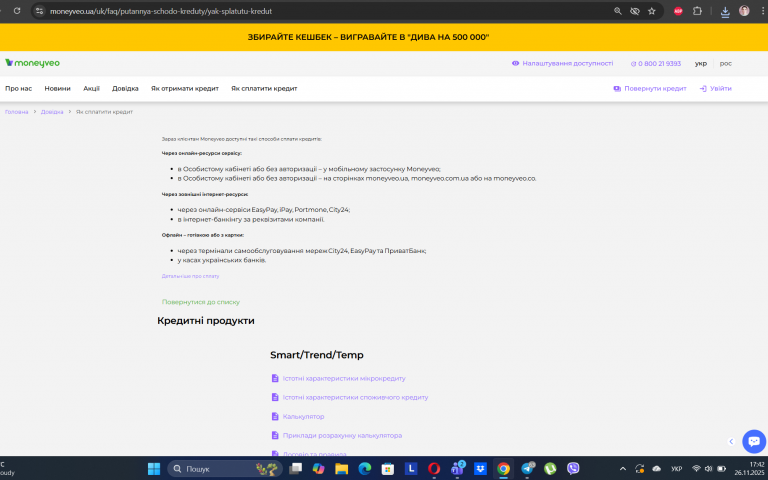Click the Кредитні продукти heading
The width and height of the screenshot is (768, 480).
206,321
